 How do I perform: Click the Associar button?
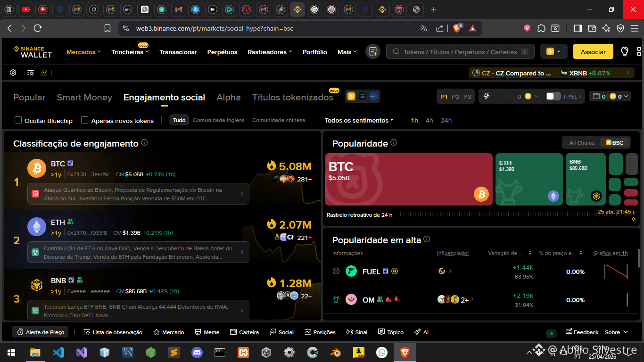point(593,52)
